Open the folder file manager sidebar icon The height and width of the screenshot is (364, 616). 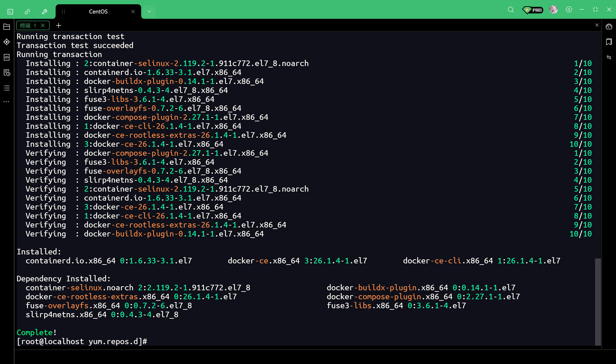click(7, 27)
